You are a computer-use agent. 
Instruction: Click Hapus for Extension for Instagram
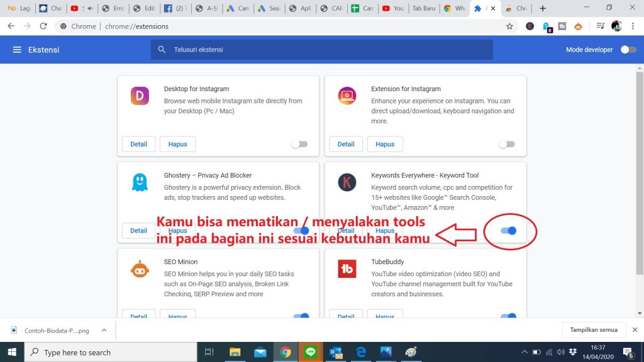tap(385, 144)
